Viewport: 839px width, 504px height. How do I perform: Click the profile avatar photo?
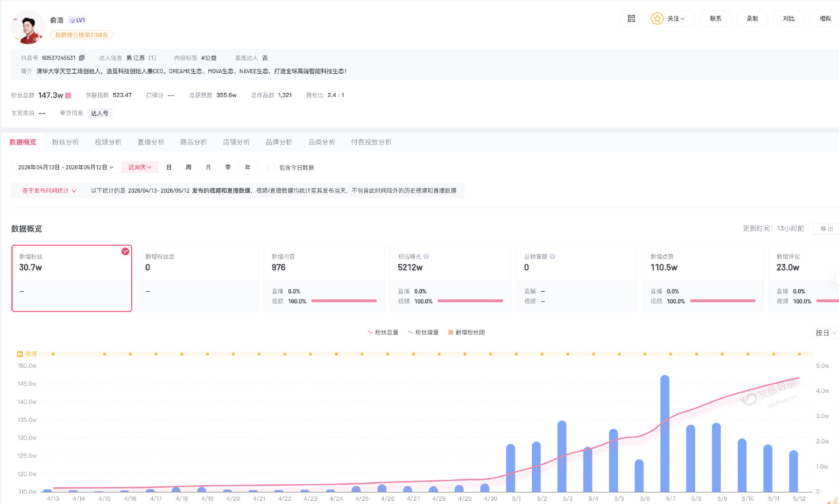point(28,28)
